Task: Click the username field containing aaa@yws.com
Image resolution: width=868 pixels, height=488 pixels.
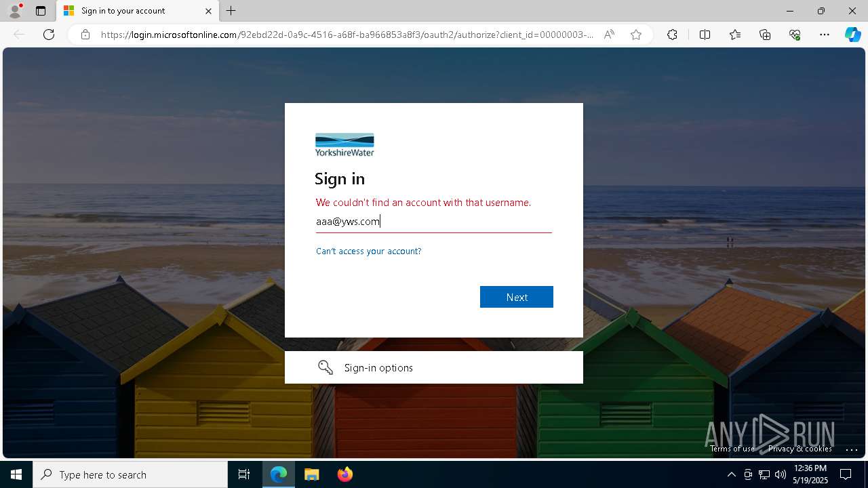Action: click(x=434, y=222)
